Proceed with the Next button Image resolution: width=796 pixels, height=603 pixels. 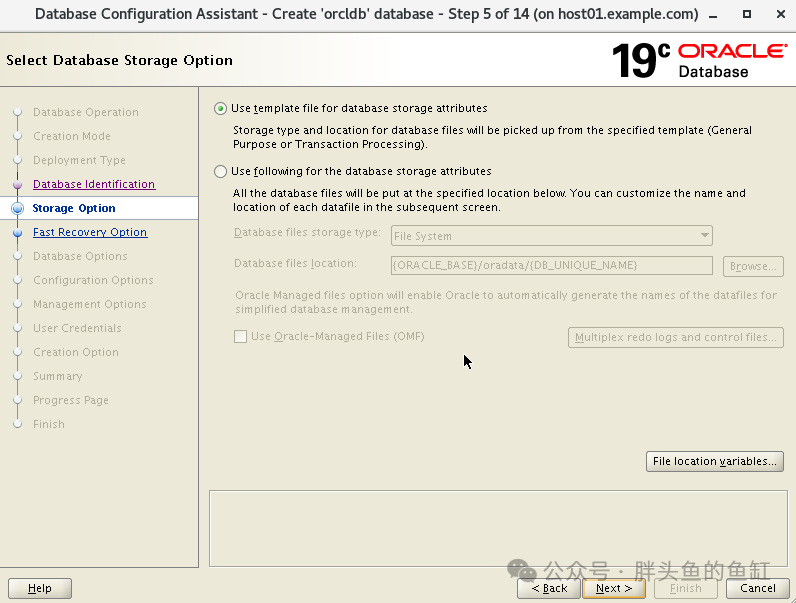[x=614, y=588]
